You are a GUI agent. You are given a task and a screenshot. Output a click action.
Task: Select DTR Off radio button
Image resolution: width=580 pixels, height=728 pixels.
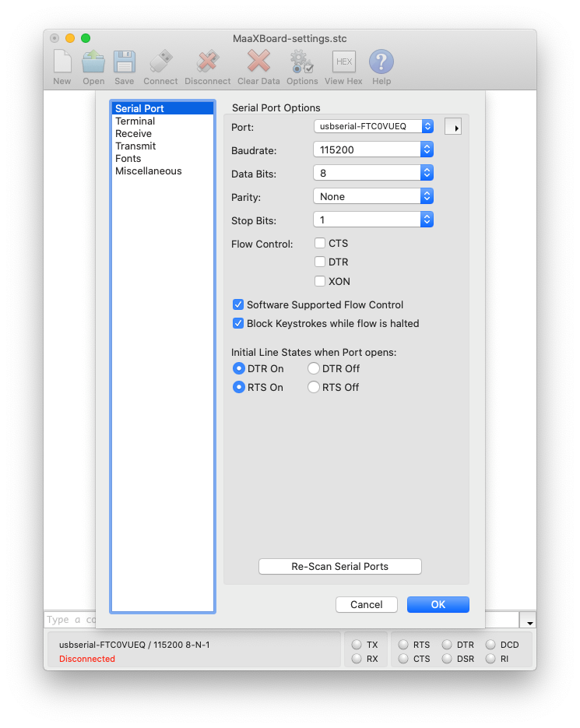coord(314,368)
